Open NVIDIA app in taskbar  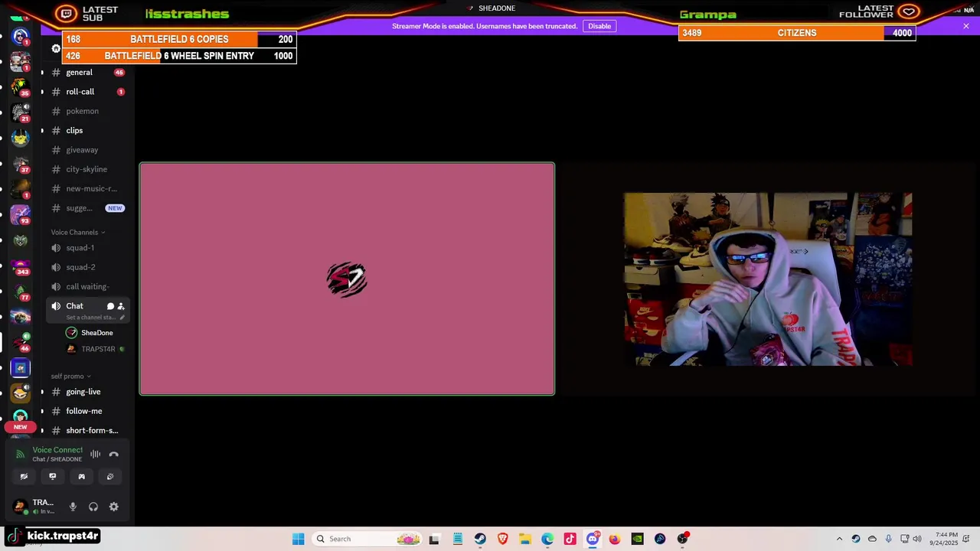(x=637, y=539)
